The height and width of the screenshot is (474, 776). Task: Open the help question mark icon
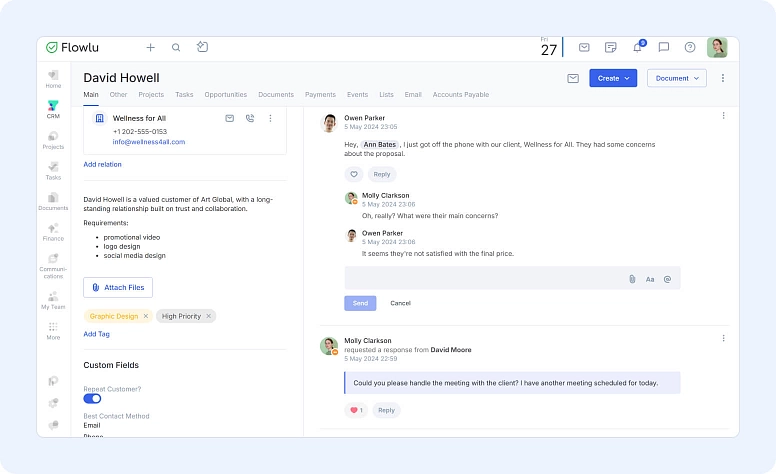point(689,47)
